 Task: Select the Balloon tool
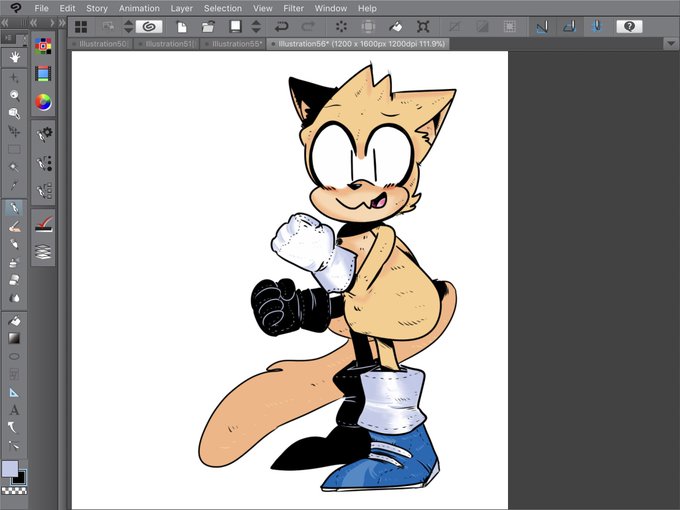tap(14, 428)
